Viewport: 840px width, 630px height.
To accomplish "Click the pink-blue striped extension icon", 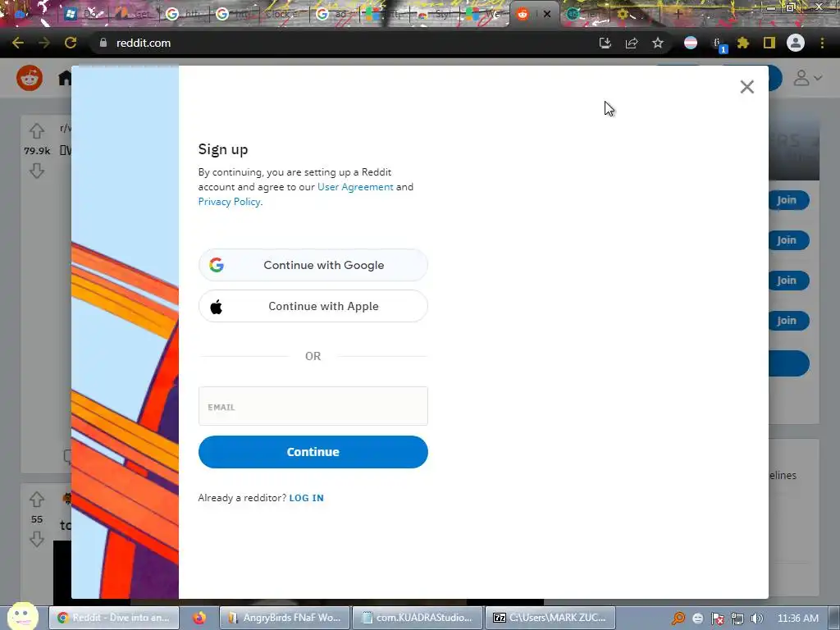I will point(691,43).
